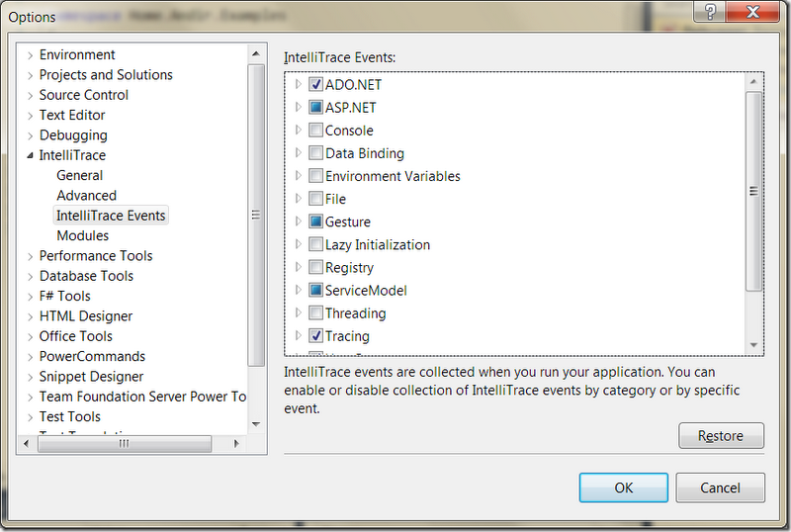Select PowerCommands in options tree
This screenshot has width=791, height=532.
coord(92,356)
